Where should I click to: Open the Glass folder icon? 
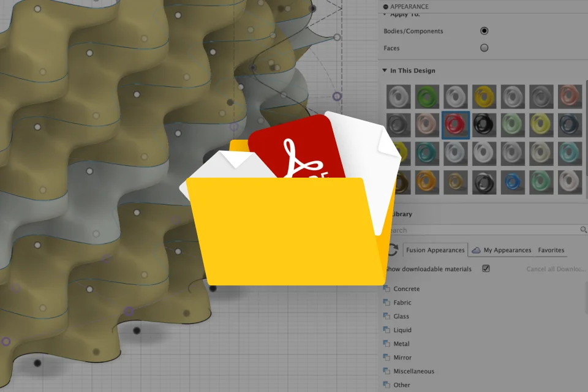click(386, 316)
